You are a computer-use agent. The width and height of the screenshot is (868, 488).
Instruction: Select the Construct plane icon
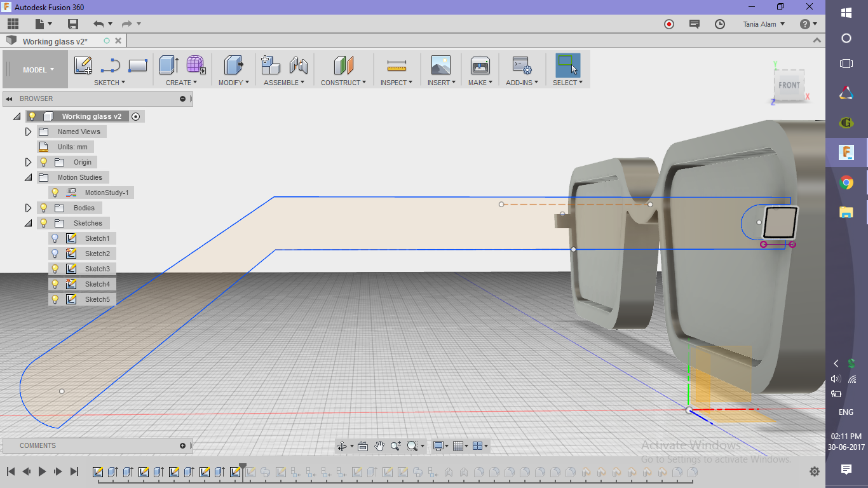click(343, 65)
